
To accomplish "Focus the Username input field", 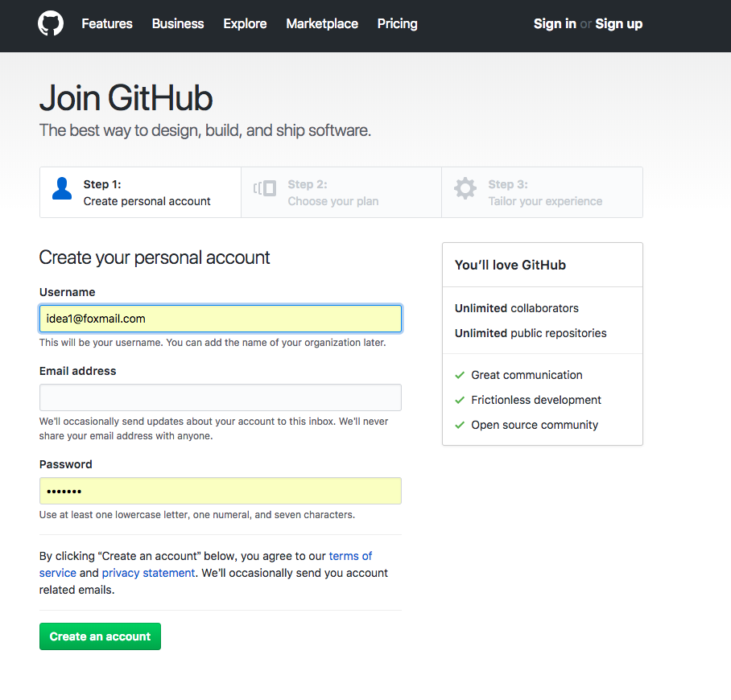I will [x=221, y=319].
